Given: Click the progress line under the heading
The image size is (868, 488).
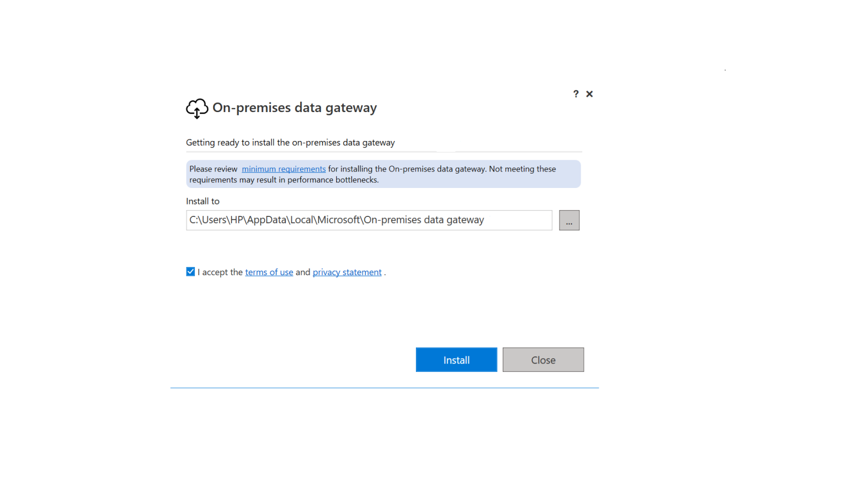Looking at the screenshot, I should click(x=384, y=152).
